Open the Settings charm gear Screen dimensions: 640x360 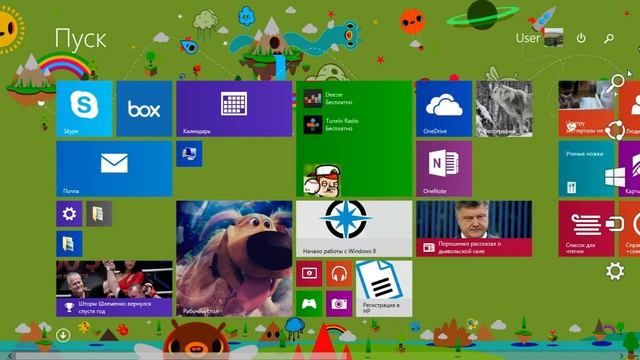pos(615,271)
